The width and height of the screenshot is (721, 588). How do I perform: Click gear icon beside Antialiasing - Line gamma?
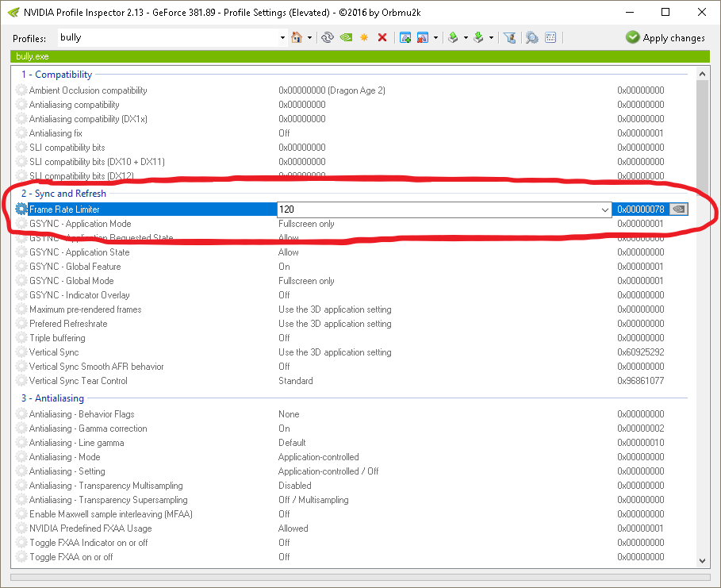21,443
